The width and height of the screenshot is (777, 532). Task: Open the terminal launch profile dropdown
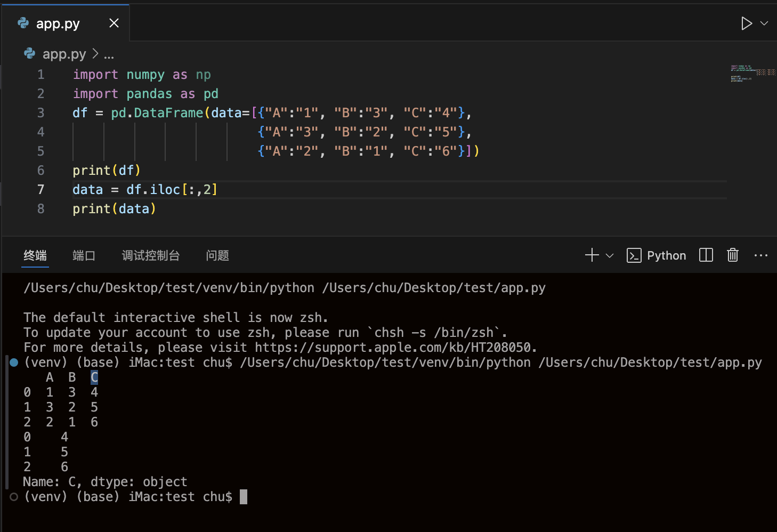click(610, 256)
